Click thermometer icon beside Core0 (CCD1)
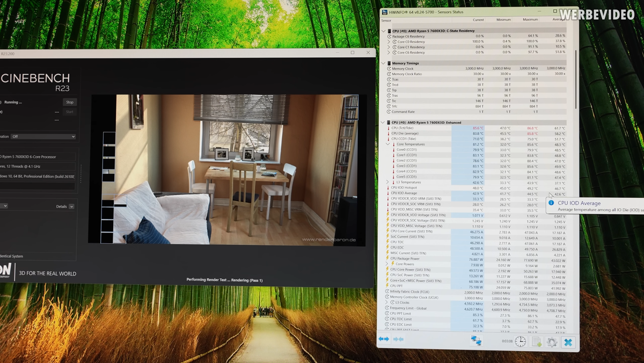Screen dimensions: 644x363 pos(393,150)
